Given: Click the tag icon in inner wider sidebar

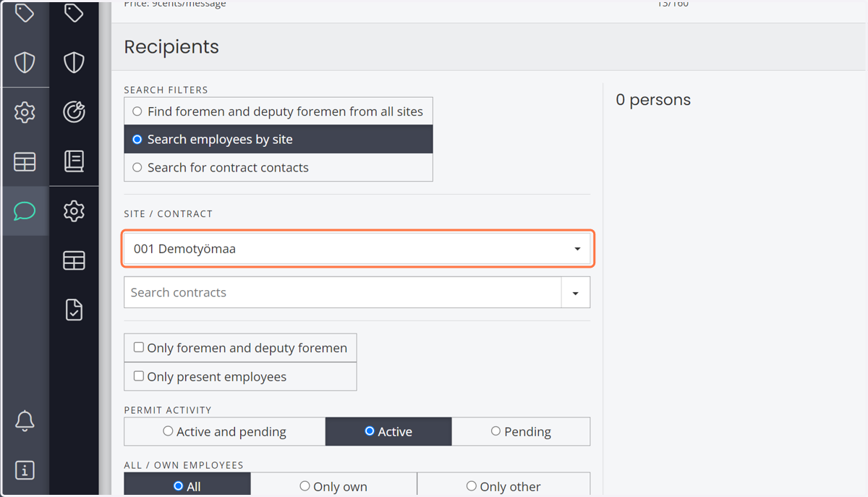Looking at the screenshot, I should click(x=74, y=12).
